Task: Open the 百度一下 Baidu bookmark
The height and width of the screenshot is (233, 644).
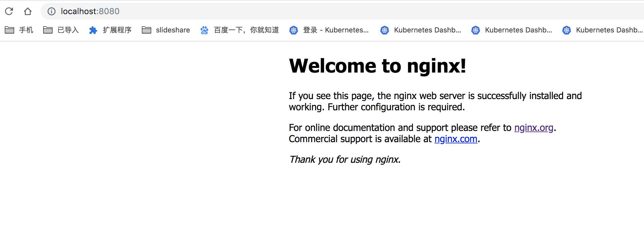Action: pyautogui.click(x=240, y=30)
